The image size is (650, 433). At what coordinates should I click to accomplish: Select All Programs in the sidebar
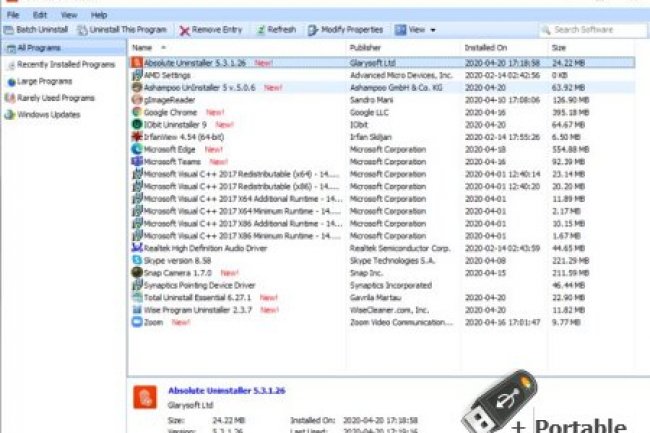33,48
